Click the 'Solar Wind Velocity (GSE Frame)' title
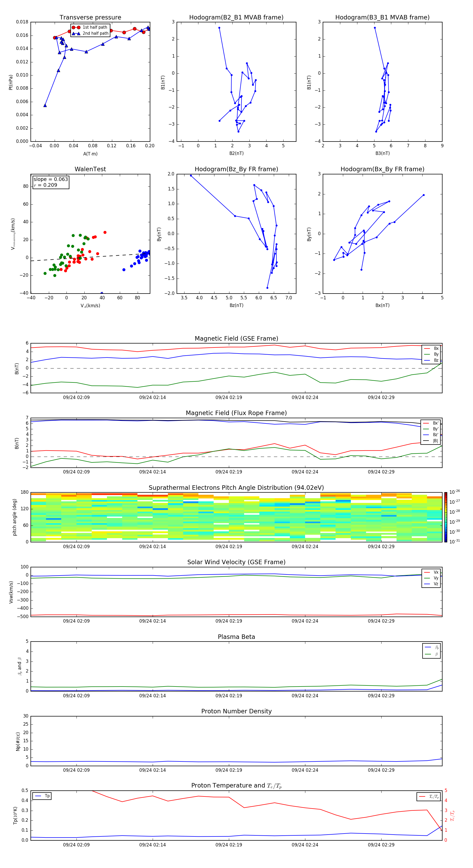Screen dimensions: 473x868 tap(236, 562)
